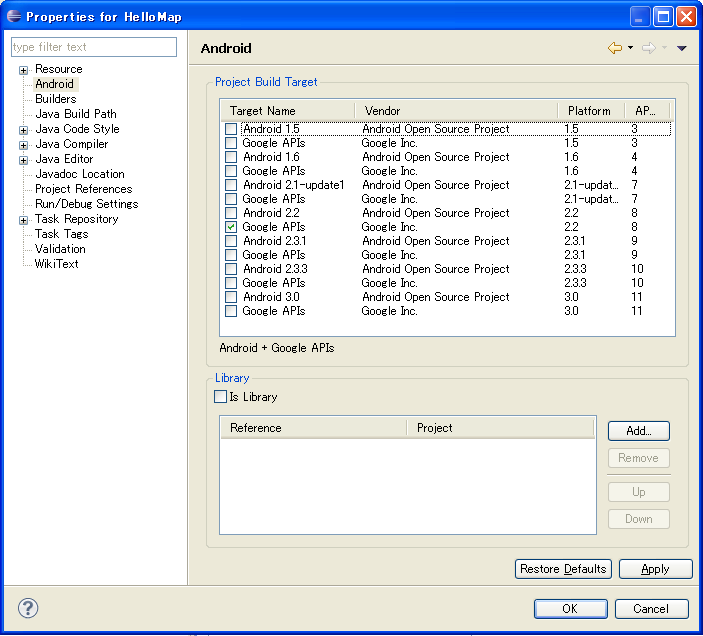The image size is (703, 636).
Task: Click the Project column header in Library
Action: click(500, 428)
